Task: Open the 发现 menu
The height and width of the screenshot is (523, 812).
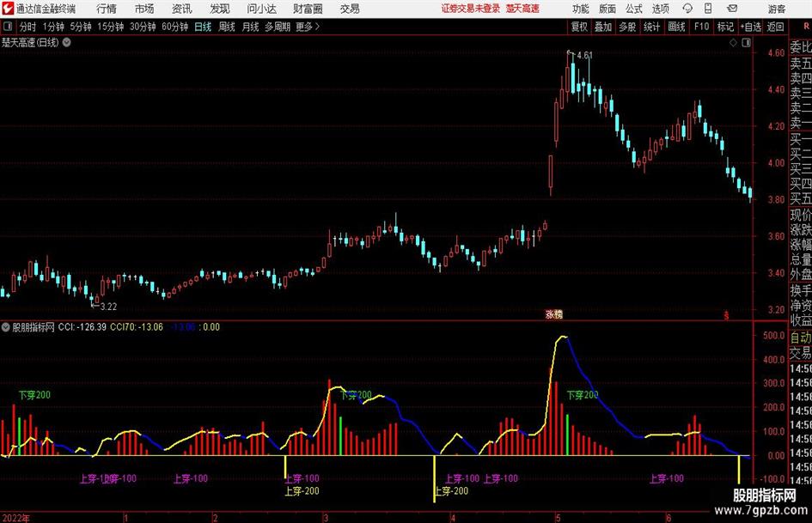Action: click(220, 9)
